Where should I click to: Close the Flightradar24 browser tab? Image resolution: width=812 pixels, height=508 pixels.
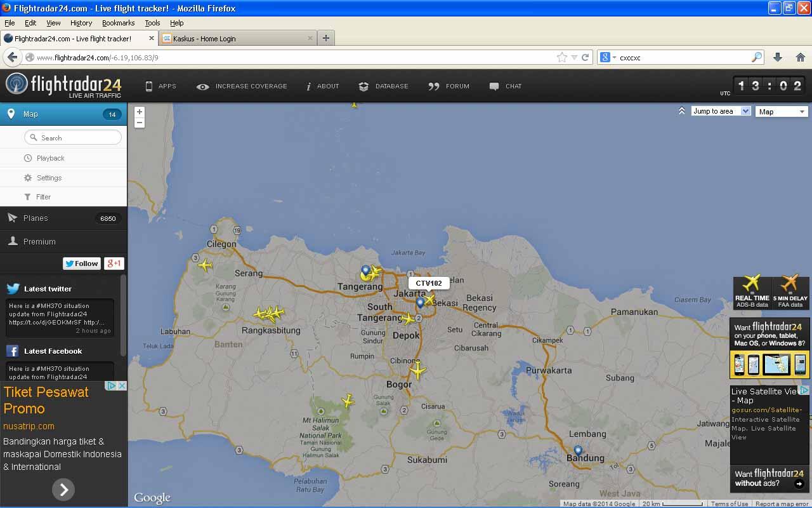(x=152, y=38)
